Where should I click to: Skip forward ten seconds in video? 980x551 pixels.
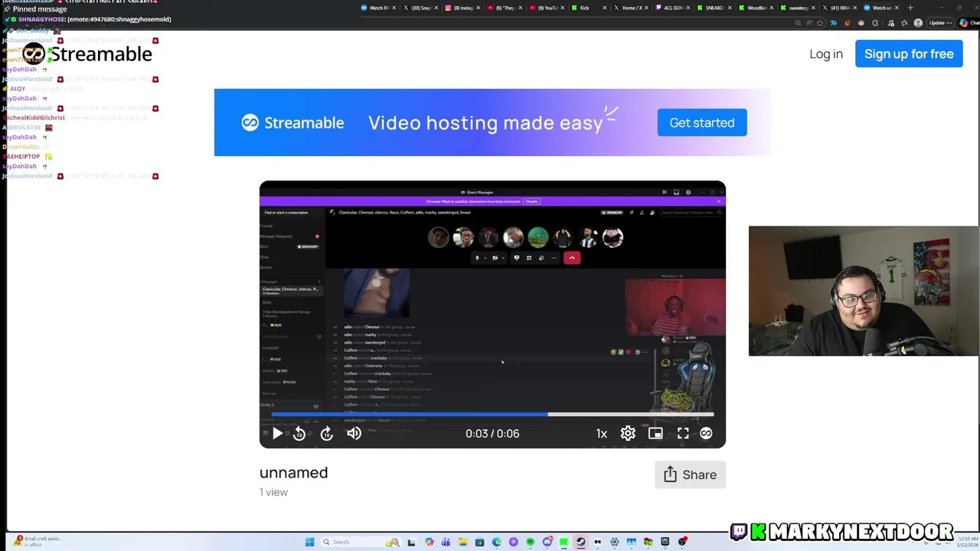pos(327,434)
